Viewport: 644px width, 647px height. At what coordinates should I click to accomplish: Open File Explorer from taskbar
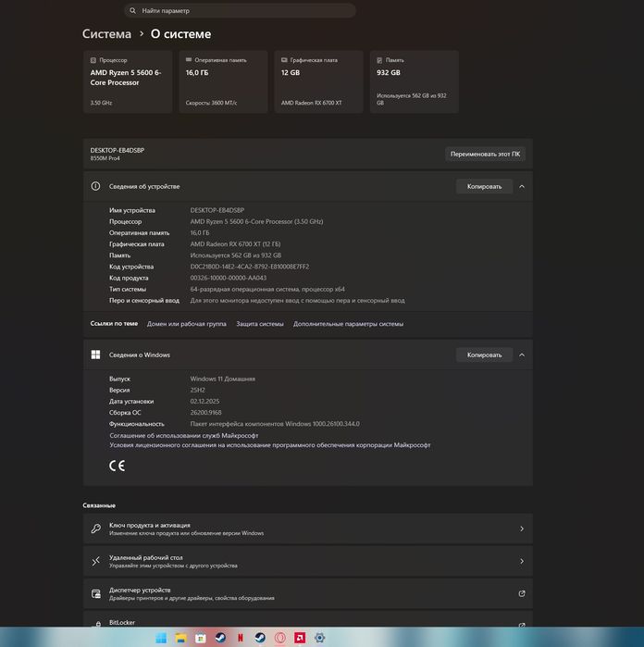(180, 638)
